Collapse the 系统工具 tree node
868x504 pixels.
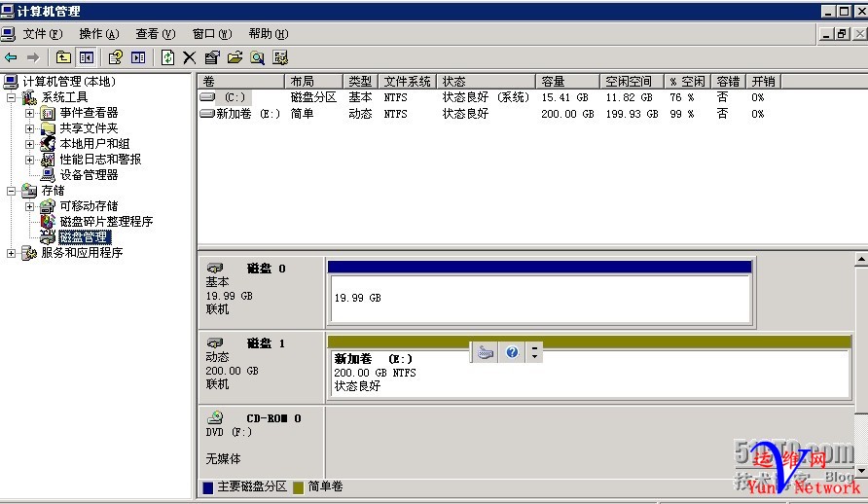tap(11, 98)
